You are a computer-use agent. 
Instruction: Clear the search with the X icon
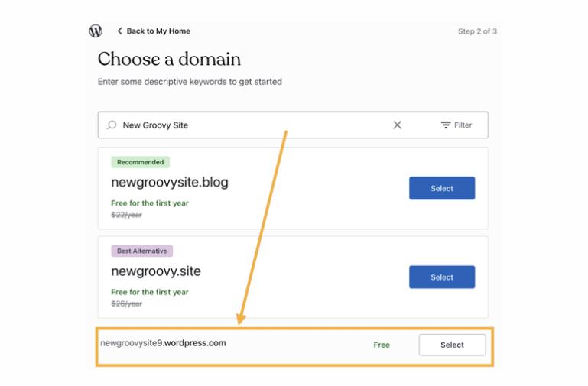point(397,125)
